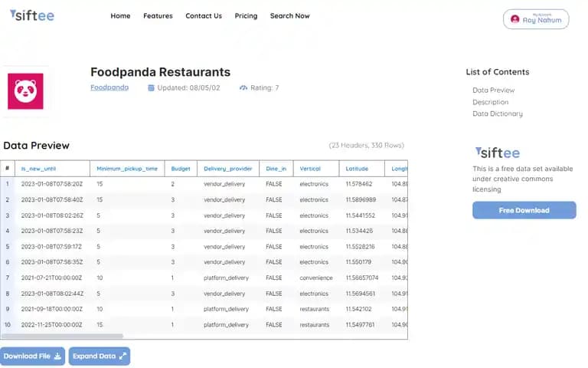Select cell 2021-07-21T00:00:00Z in row 7
Viewport: 588px width, 368px height.
click(51, 278)
